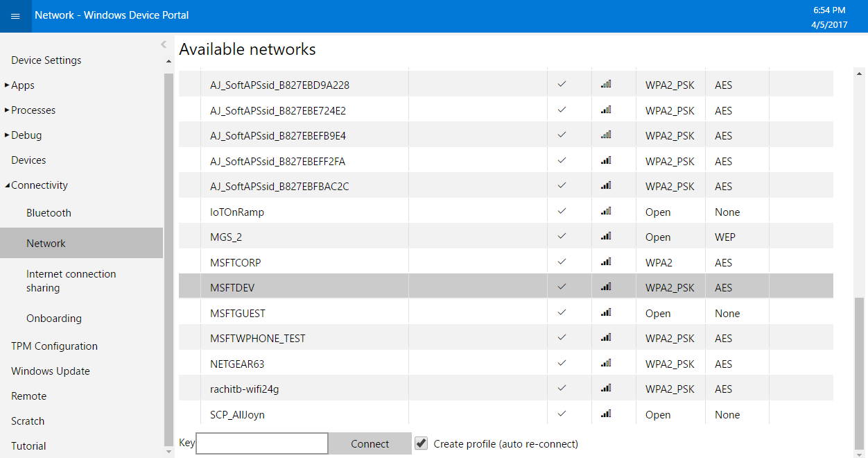
Task: Click checkmark icon in rachitb-wifi24g row
Action: 562,388
